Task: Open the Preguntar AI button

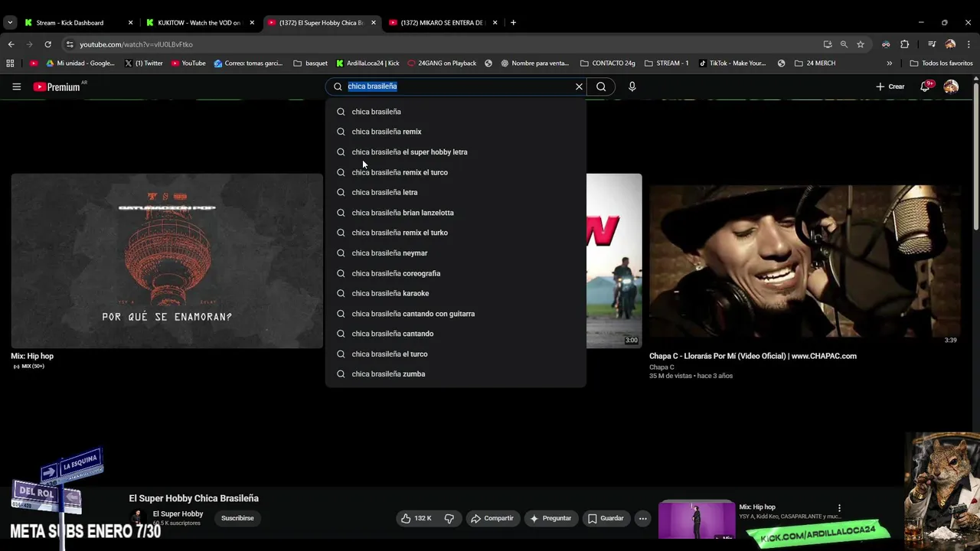Action: (550, 518)
